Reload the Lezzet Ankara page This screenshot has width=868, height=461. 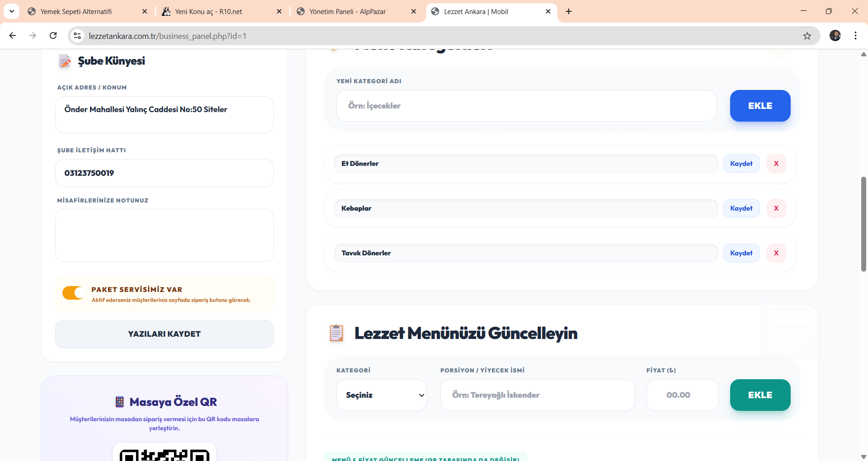pos(53,36)
